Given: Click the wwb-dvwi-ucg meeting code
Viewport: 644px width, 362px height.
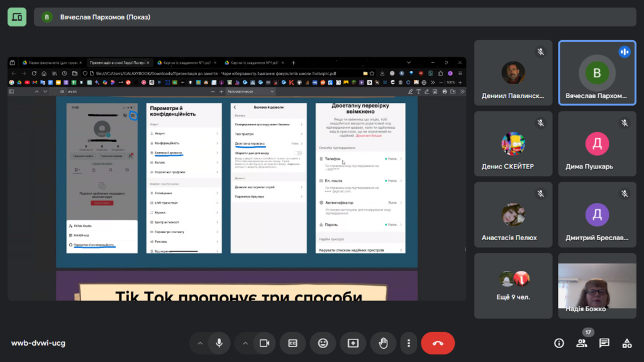Looking at the screenshot, I should pyautogui.click(x=38, y=343).
